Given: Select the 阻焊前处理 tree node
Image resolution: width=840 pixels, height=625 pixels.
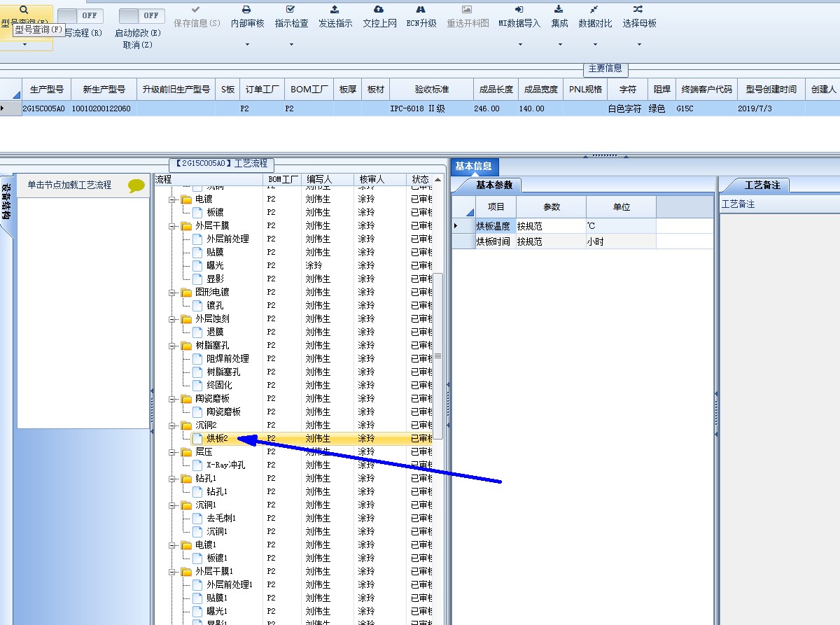Looking at the screenshot, I should [x=227, y=359].
